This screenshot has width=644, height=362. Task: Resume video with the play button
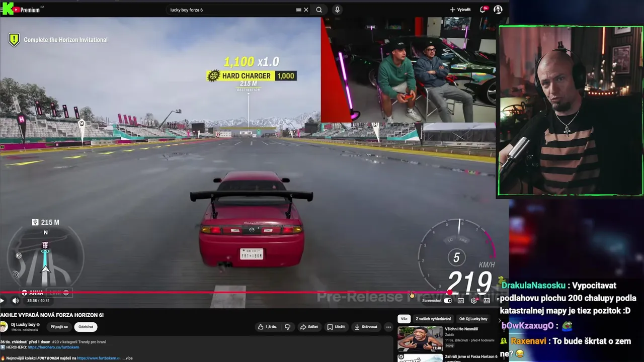pyautogui.click(x=3, y=301)
